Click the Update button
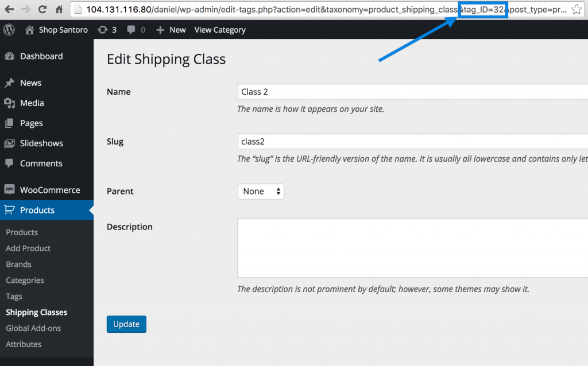Viewport: 588px width, 366px height. (126, 324)
